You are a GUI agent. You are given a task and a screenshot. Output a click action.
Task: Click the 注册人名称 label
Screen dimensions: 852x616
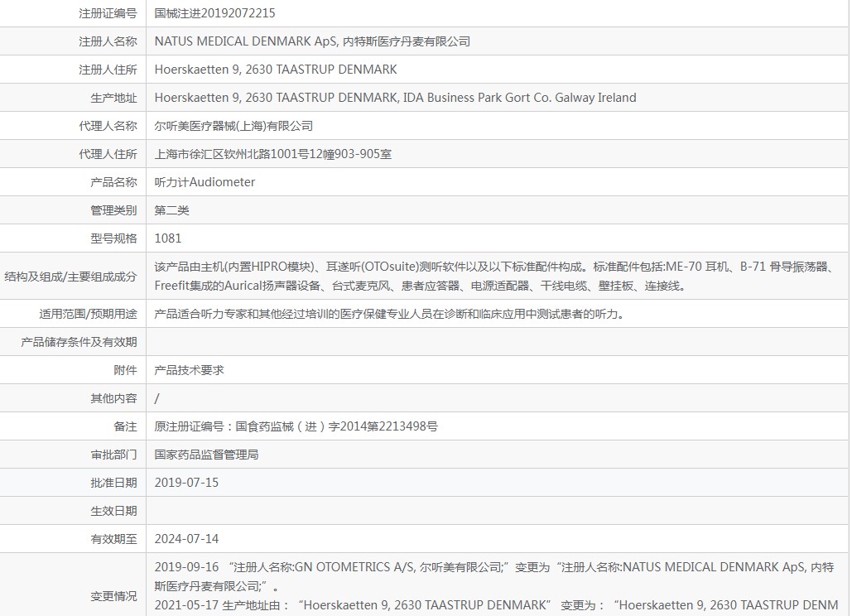click(108, 41)
